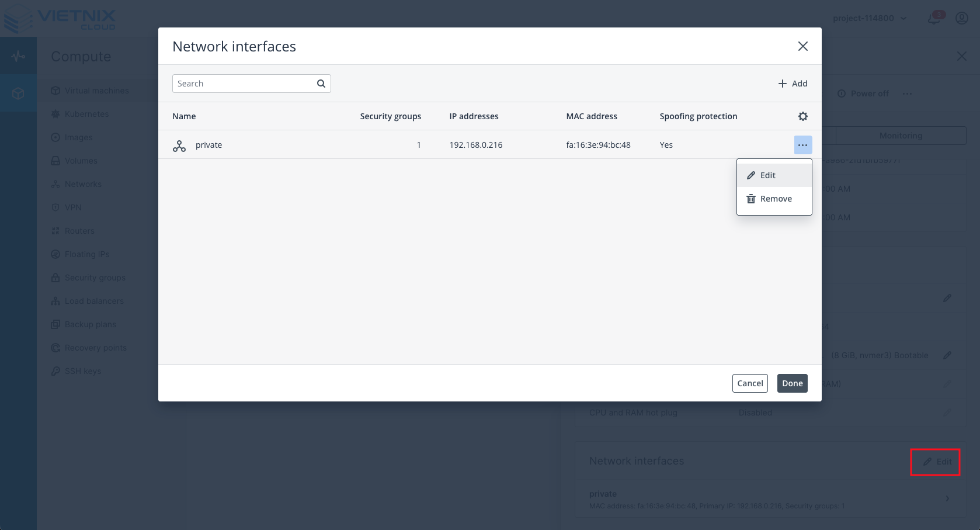Open Load balancers from the sidebar
This screenshot has height=530, width=980.
click(94, 301)
